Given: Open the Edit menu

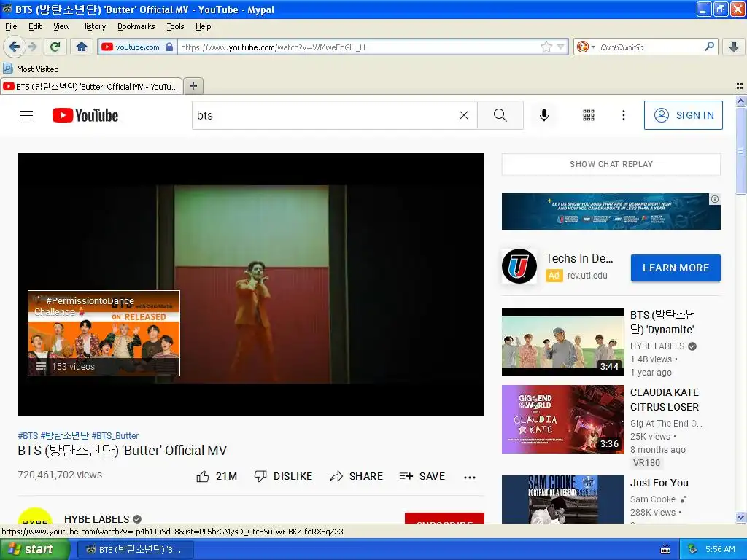Looking at the screenshot, I should coord(35,26).
